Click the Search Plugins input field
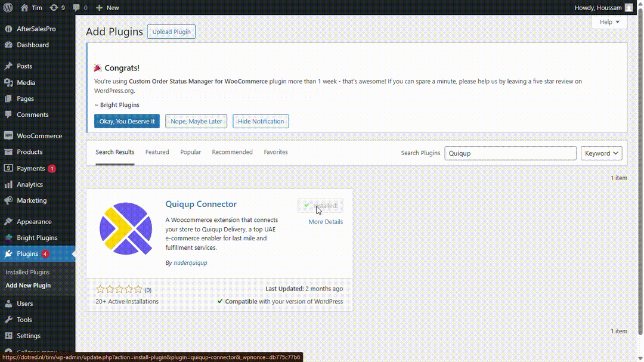This screenshot has height=362, width=644. (x=510, y=153)
